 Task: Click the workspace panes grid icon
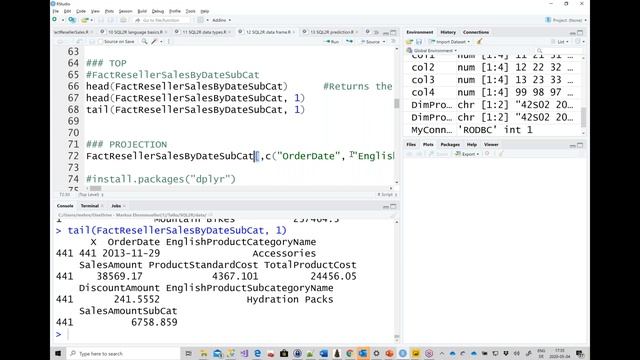(200, 20)
